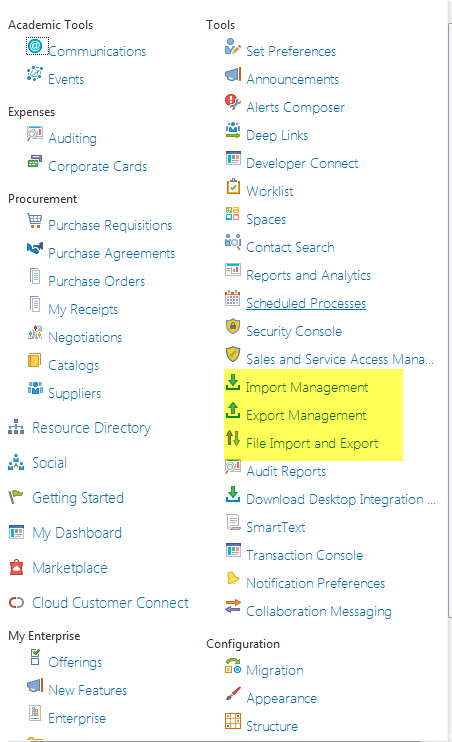Click the Notification Preferences bell icon
Viewport: 452px width, 742px height.
pyautogui.click(x=233, y=578)
